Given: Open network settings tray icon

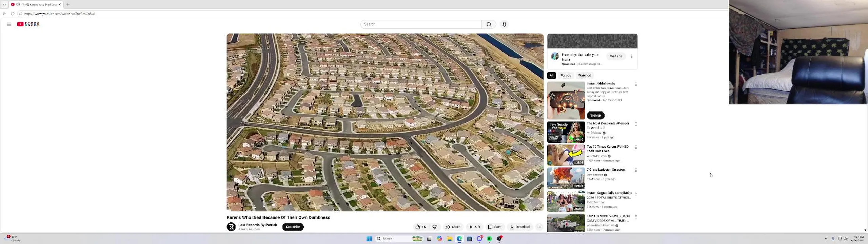Looking at the screenshot, I should pyautogui.click(x=840, y=239).
